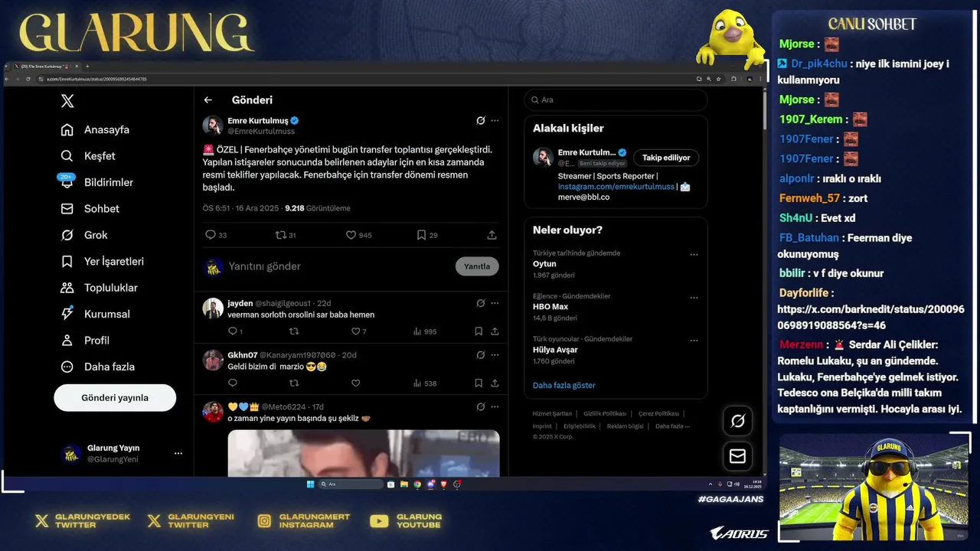Open Kurumsal page
Viewport: 980px width, 551px height.
pyautogui.click(x=96, y=314)
